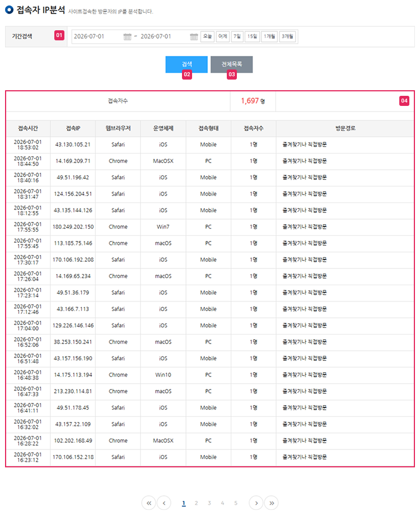This screenshot has width=420, height=515.
Task: Click the start date input field
Action: tap(97, 36)
